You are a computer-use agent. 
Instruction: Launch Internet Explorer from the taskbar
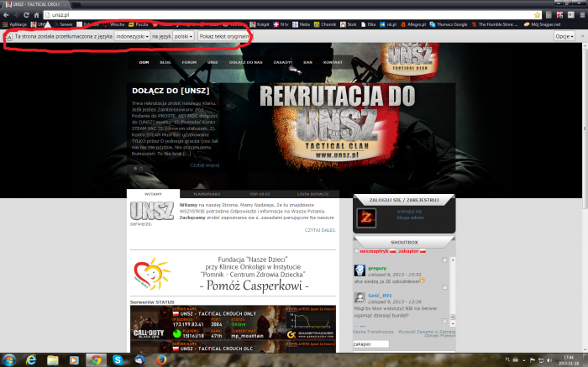pos(31,360)
